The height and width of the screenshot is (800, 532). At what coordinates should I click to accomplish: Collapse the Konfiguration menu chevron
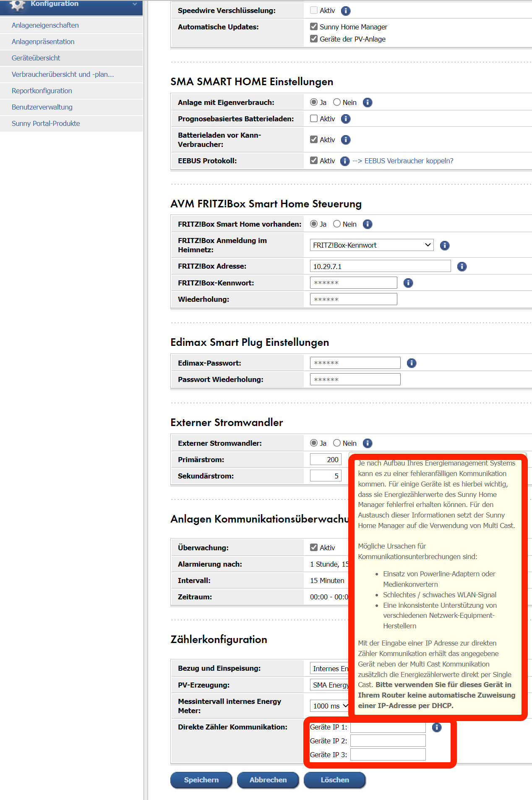[x=135, y=4]
